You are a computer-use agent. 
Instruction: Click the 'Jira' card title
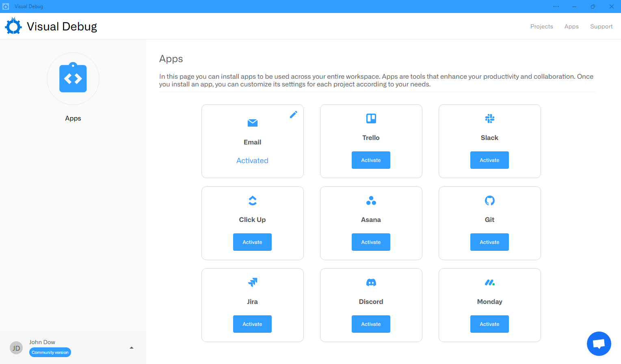point(252,302)
